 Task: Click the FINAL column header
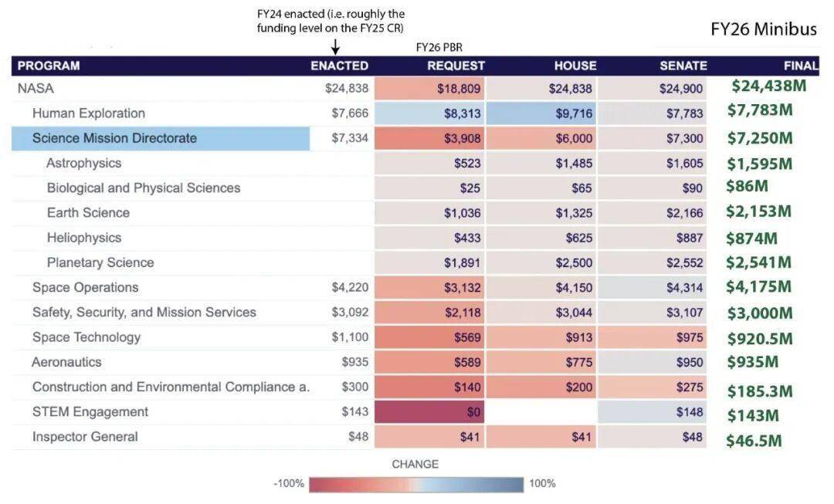coord(801,66)
